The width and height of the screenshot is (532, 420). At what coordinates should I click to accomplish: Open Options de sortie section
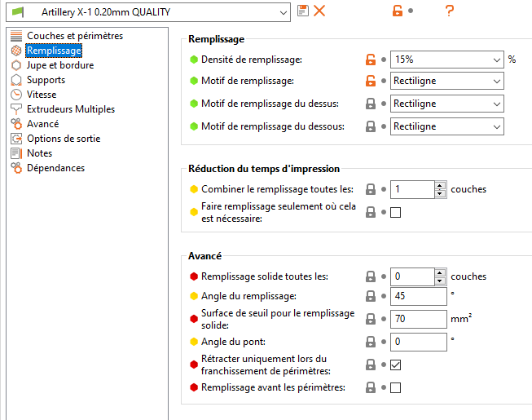click(64, 139)
